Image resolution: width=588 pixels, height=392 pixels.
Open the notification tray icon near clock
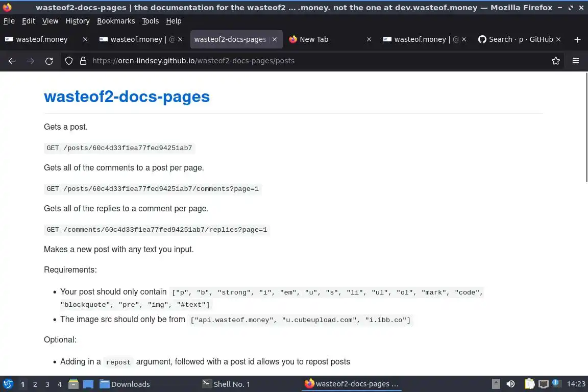[556, 383]
